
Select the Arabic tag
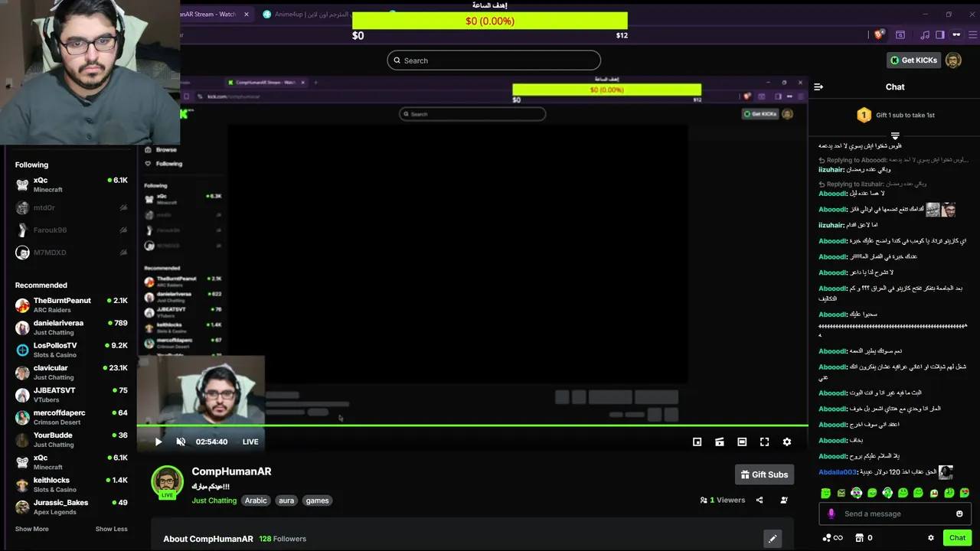[256, 500]
